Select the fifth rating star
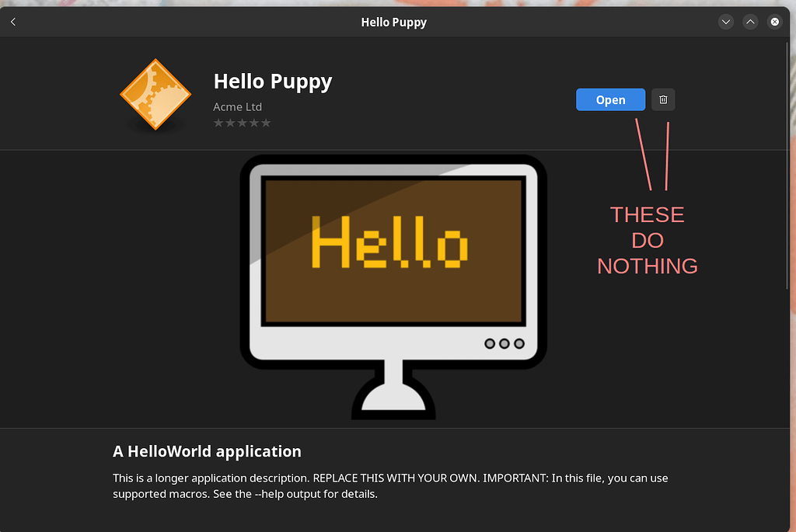Screen dimensions: 796x532 click(x=266, y=123)
